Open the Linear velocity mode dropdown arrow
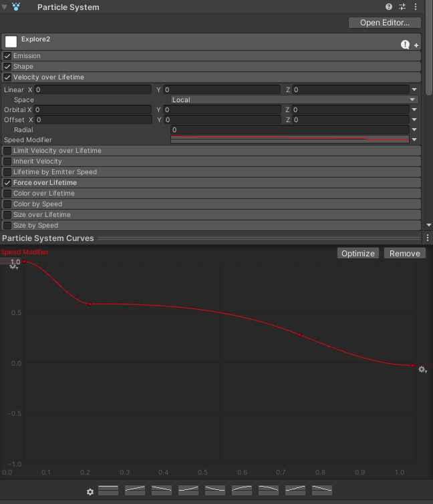Viewport: 433px width, 504px height. click(x=414, y=89)
